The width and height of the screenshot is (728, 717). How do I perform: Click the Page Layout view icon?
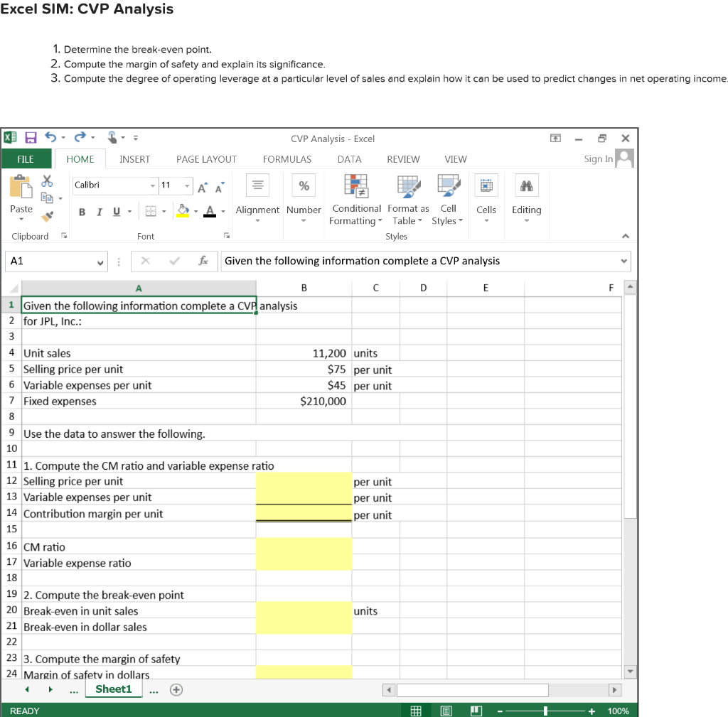446,711
